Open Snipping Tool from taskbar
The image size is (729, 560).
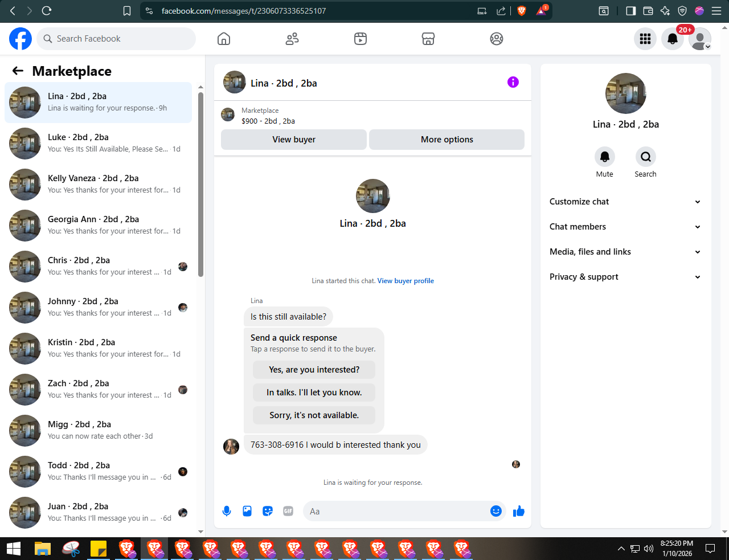coord(71,549)
